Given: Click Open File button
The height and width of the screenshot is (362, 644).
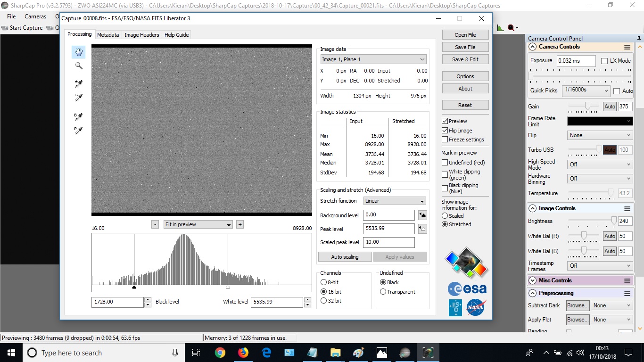Looking at the screenshot, I should 465,35.
